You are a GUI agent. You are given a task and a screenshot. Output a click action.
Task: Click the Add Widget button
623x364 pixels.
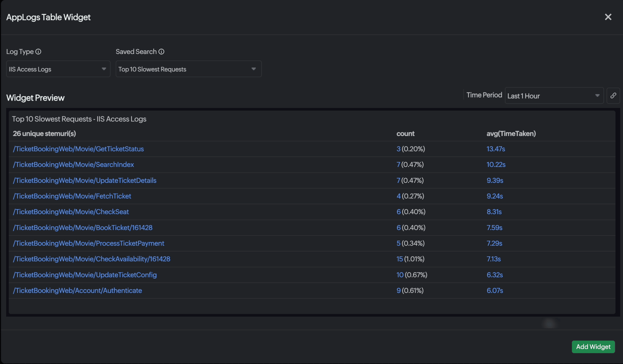[x=593, y=347]
